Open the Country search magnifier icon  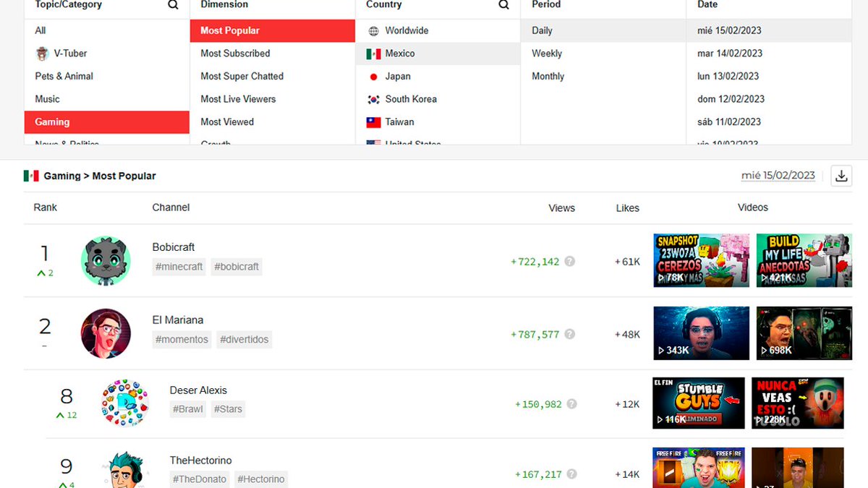[503, 5]
